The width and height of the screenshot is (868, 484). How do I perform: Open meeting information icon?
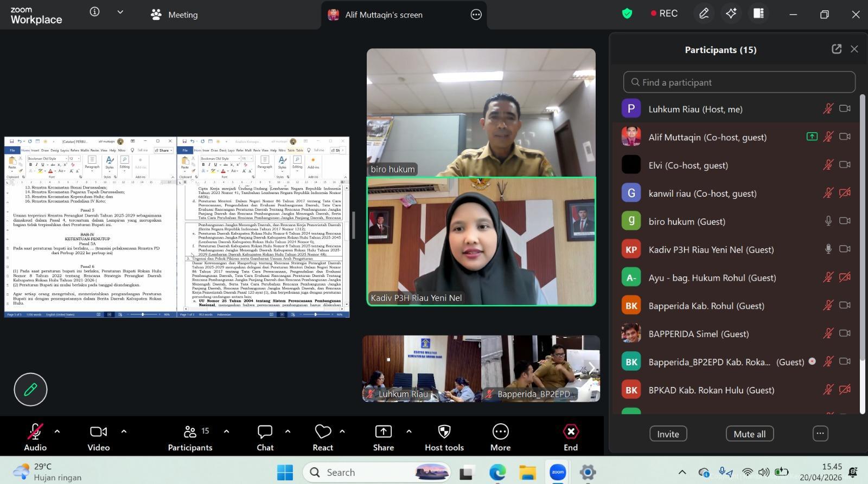tap(95, 12)
